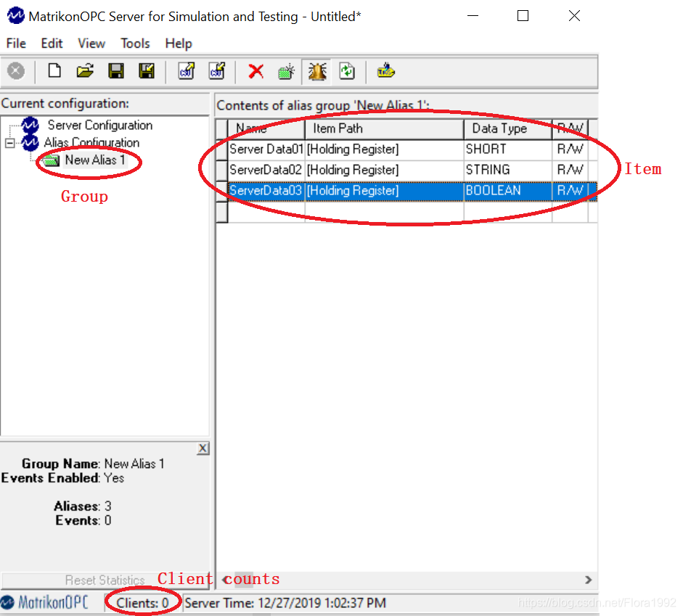Open an existing configuration file
This screenshot has width=683, height=616.
tap(85, 70)
